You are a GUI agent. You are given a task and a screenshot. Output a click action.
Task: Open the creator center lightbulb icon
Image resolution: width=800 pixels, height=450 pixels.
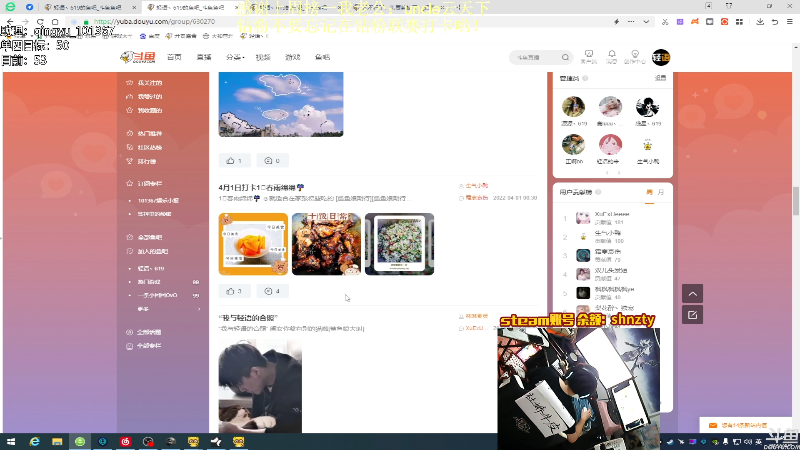click(x=635, y=57)
